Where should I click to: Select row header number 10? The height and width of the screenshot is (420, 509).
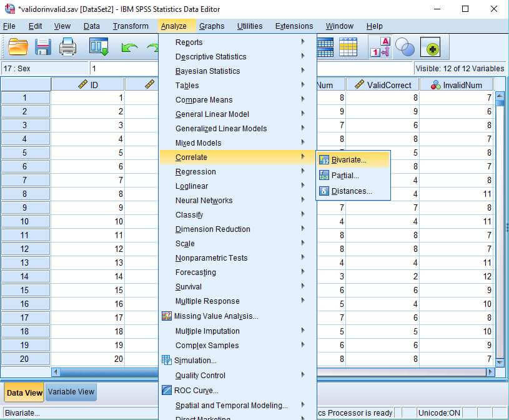(25, 221)
